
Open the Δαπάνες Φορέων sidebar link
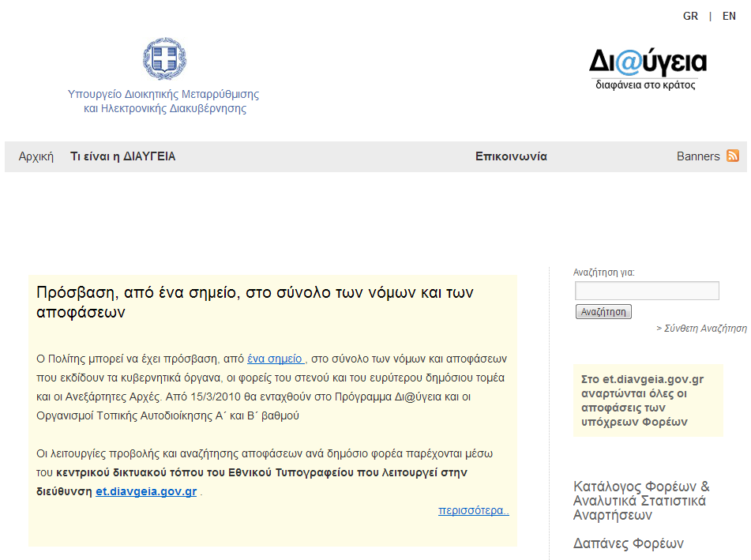pos(628,543)
